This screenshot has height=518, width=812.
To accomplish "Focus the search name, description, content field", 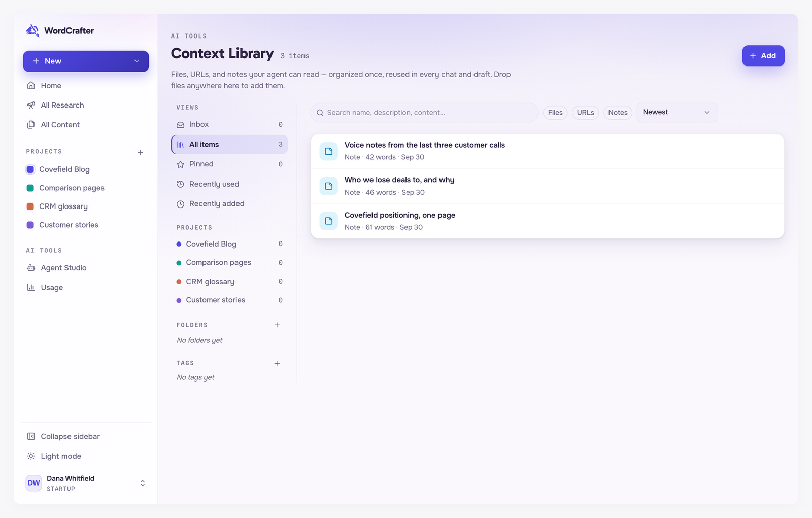I will click(x=424, y=113).
